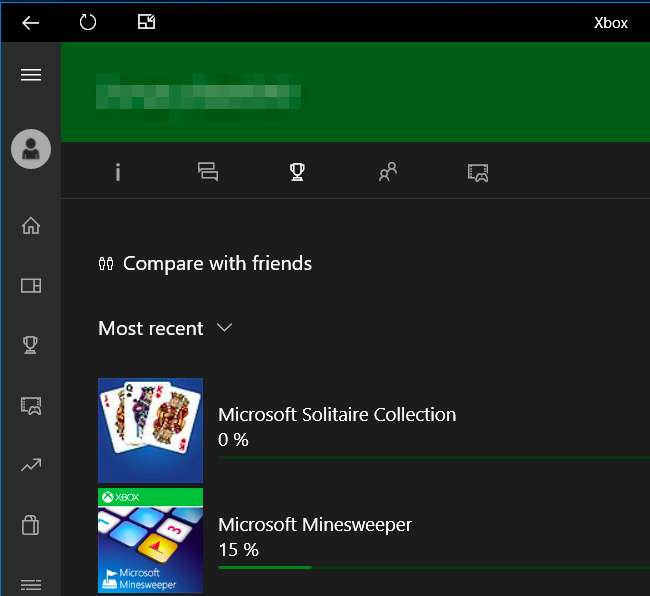
Task: Switch to the Activity feed tab
Action: pyautogui.click(x=208, y=172)
